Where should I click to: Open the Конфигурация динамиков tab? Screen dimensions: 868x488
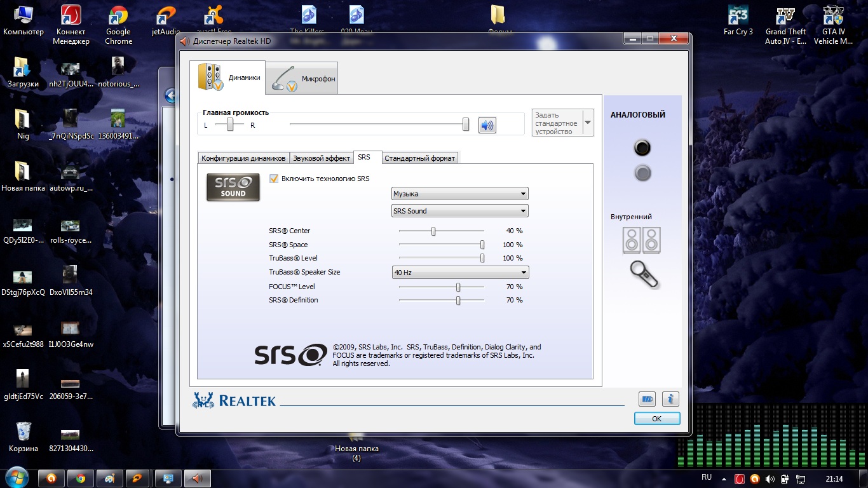[243, 158]
